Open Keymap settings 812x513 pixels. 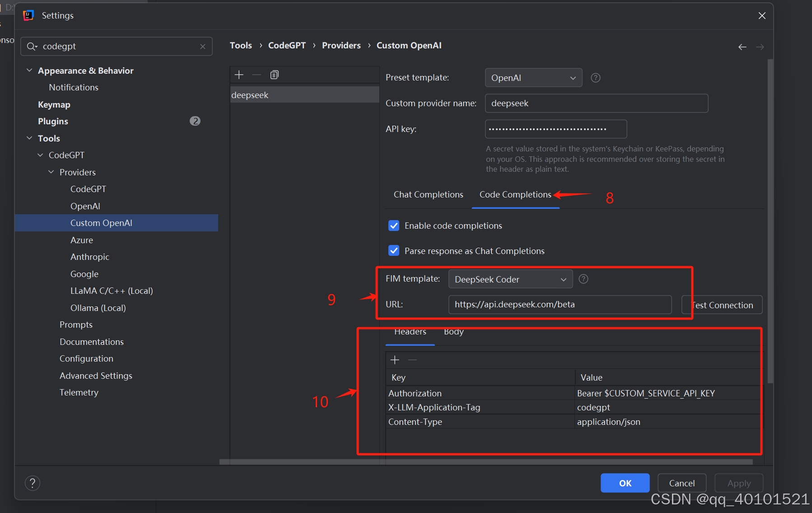coord(54,104)
